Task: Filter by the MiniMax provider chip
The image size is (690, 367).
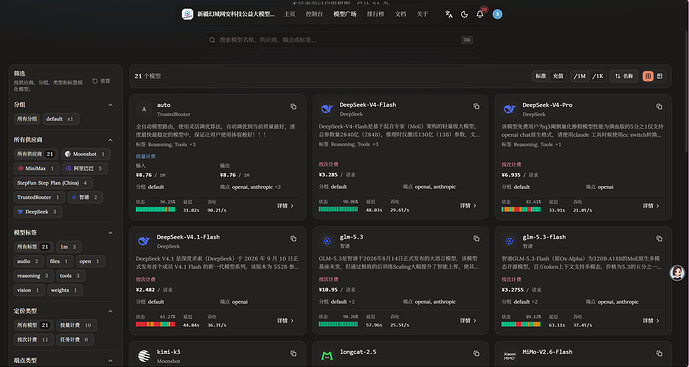Action: point(36,169)
